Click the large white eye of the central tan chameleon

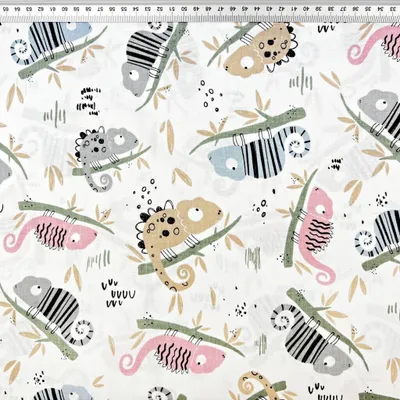click(195, 214)
